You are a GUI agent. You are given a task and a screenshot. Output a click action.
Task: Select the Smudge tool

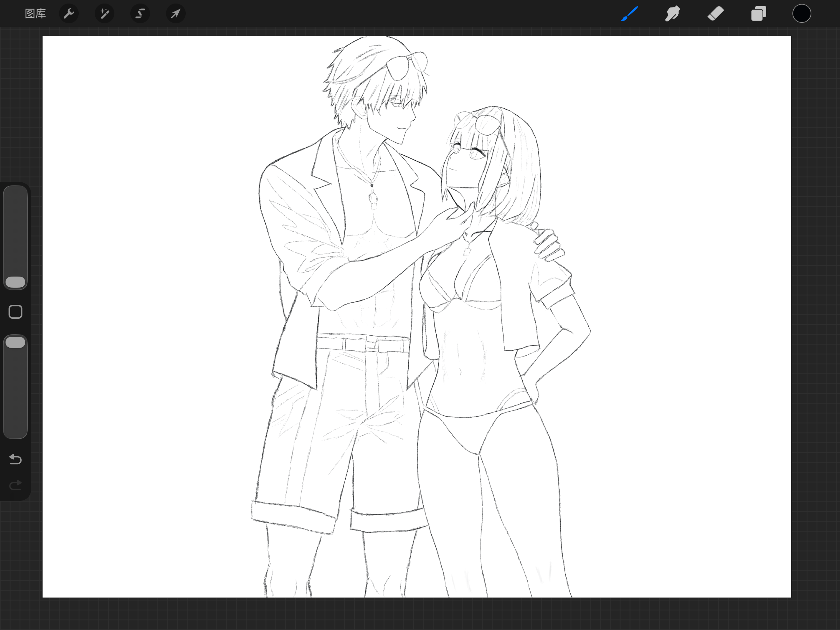pos(672,14)
